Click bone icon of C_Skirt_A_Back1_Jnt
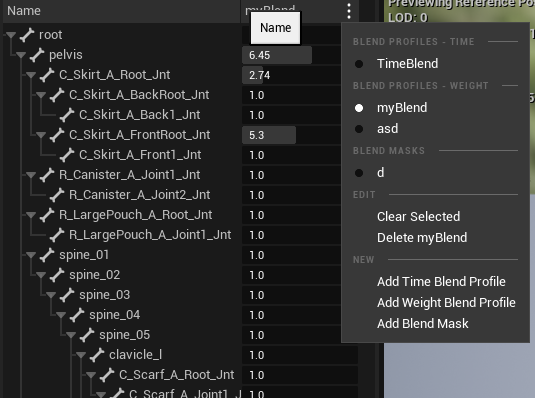 point(67,115)
